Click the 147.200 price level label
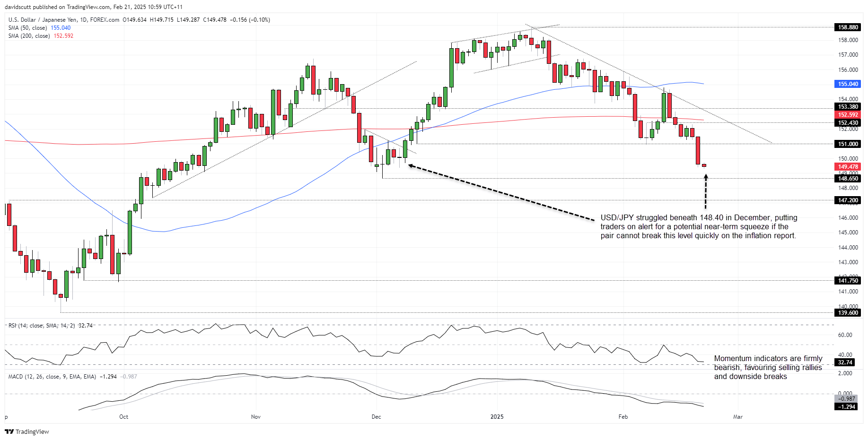Viewport: 868px width, 440px height. [848, 200]
